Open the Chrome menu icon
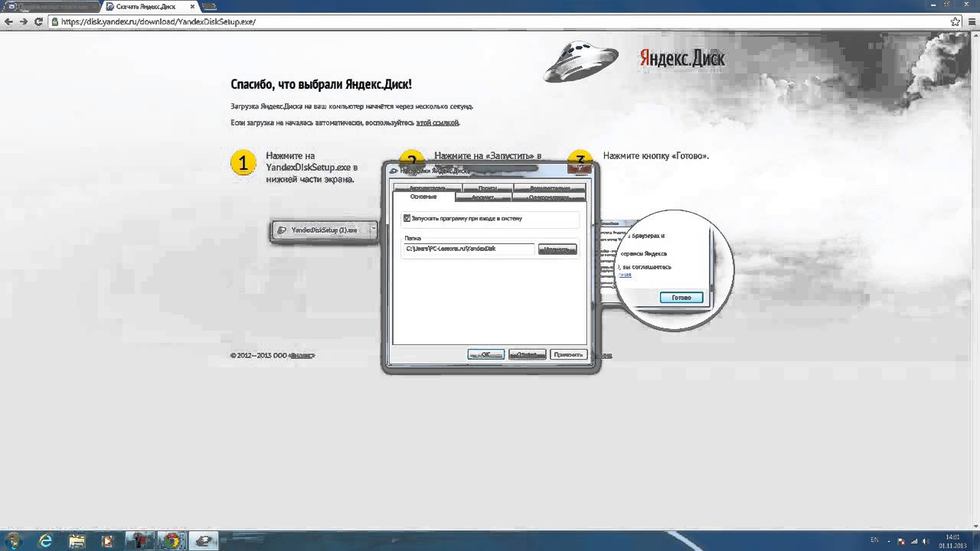The width and height of the screenshot is (980, 551). click(971, 21)
